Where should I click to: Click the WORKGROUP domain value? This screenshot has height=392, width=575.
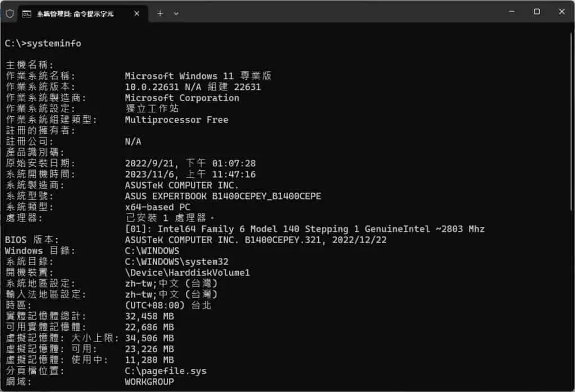(149, 382)
